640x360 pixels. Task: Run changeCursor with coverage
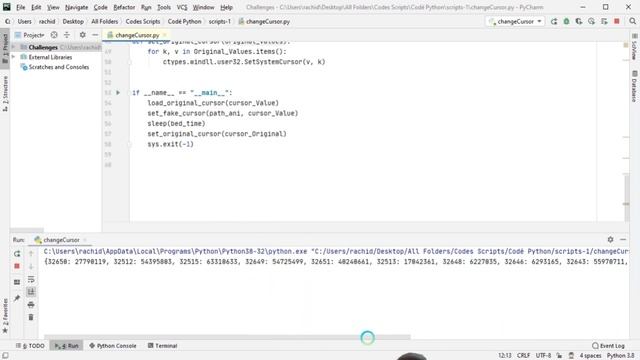(x=579, y=21)
